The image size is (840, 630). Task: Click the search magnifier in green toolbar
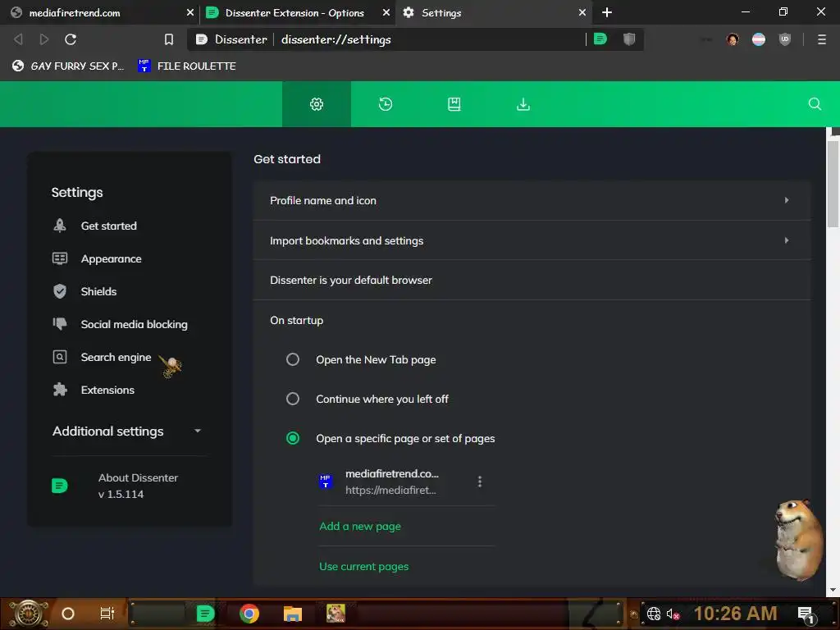(815, 104)
